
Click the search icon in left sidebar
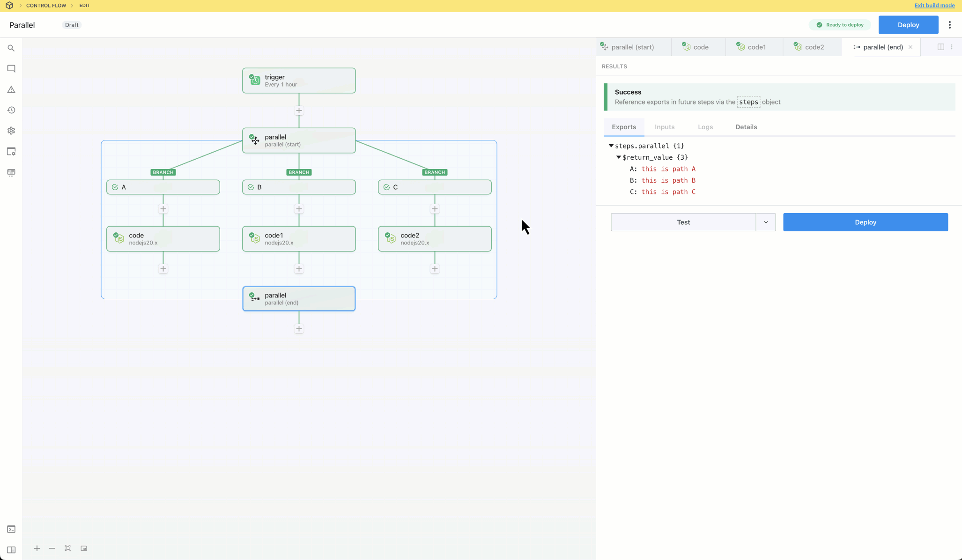click(11, 48)
